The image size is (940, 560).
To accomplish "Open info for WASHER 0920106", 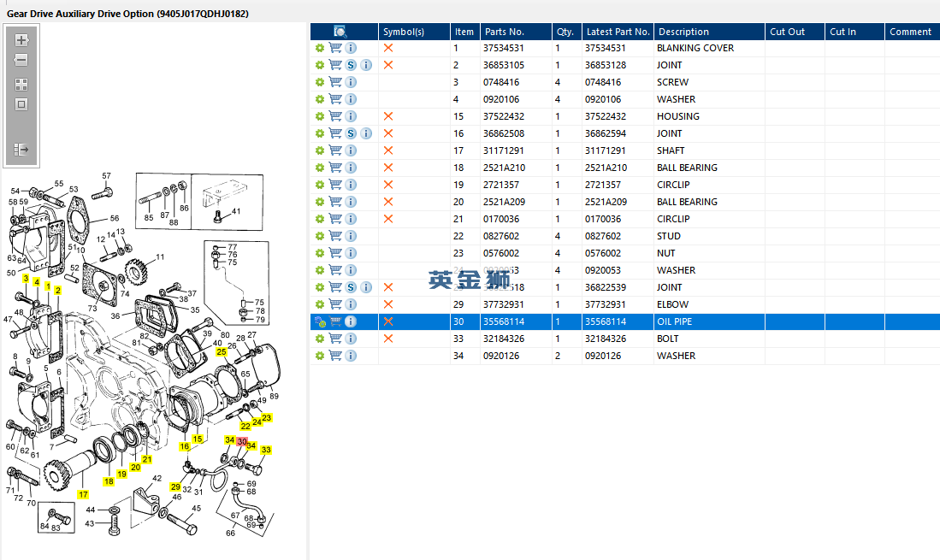I will [351, 99].
